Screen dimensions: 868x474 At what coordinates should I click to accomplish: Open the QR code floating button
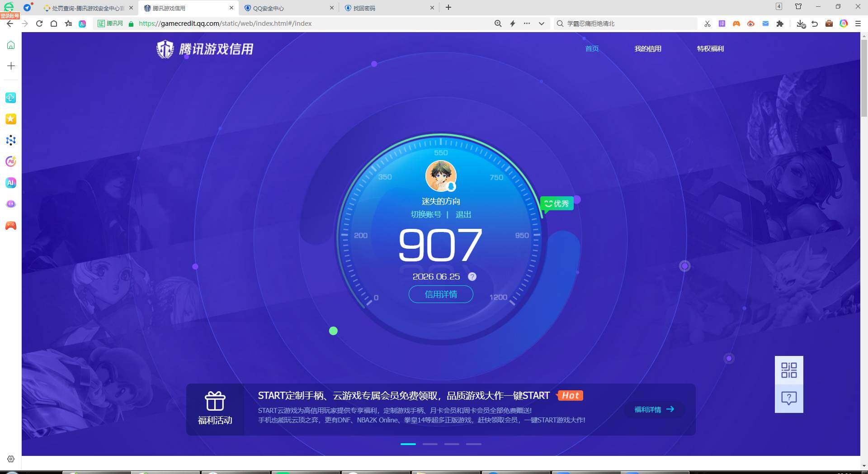(x=789, y=370)
